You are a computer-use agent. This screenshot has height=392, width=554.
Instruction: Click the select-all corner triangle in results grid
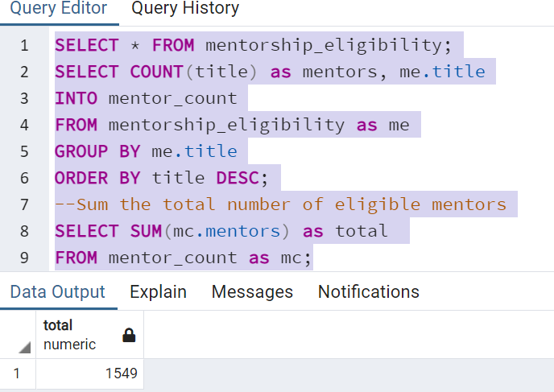click(24, 348)
